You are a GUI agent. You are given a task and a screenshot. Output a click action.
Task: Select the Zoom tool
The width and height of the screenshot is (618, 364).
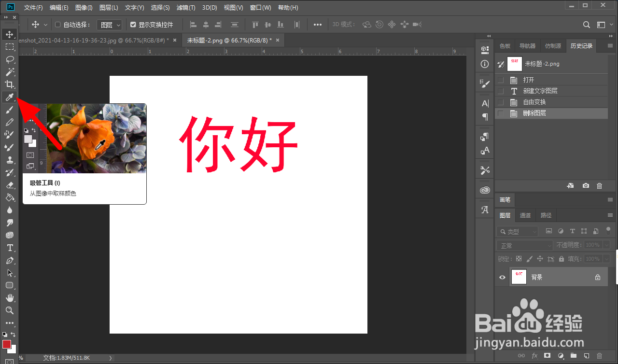pos(10,310)
